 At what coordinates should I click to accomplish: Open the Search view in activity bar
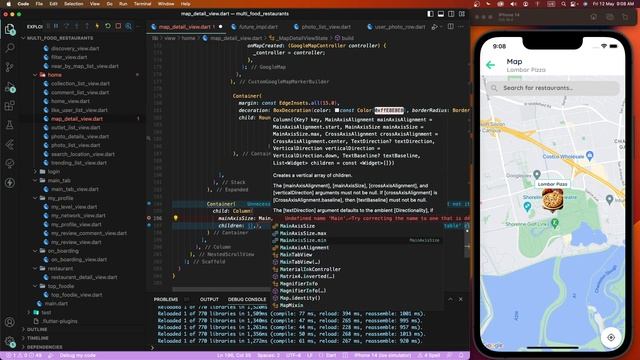tap(10, 48)
